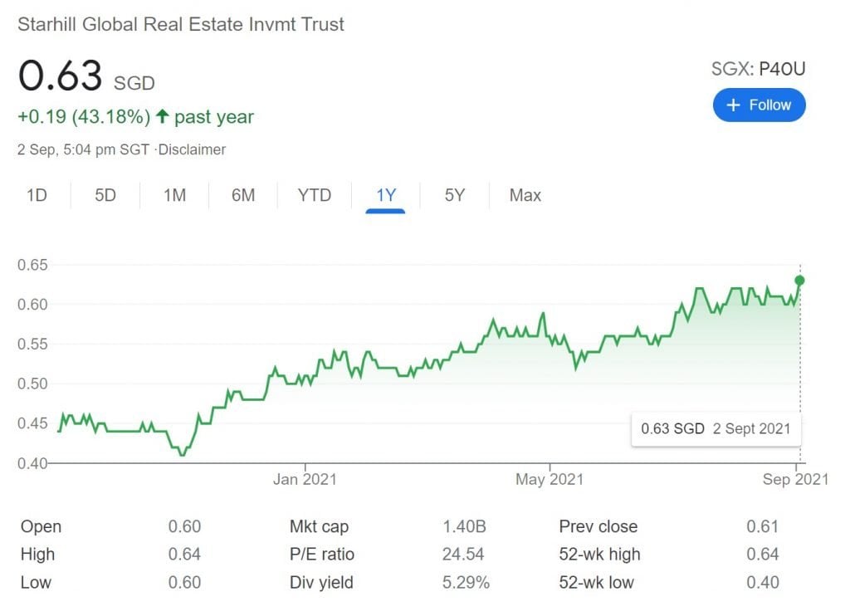Screen dimensions: 850x616
Task: Click the 0.65 y-axis label
Action: (x=32, y=265)
